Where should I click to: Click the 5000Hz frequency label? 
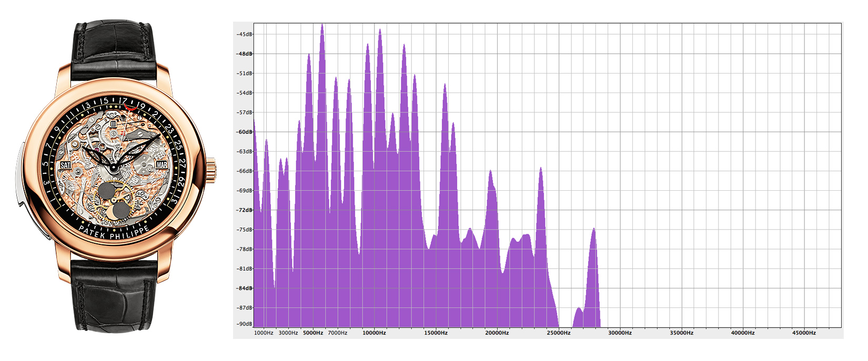tap(313, 333)
